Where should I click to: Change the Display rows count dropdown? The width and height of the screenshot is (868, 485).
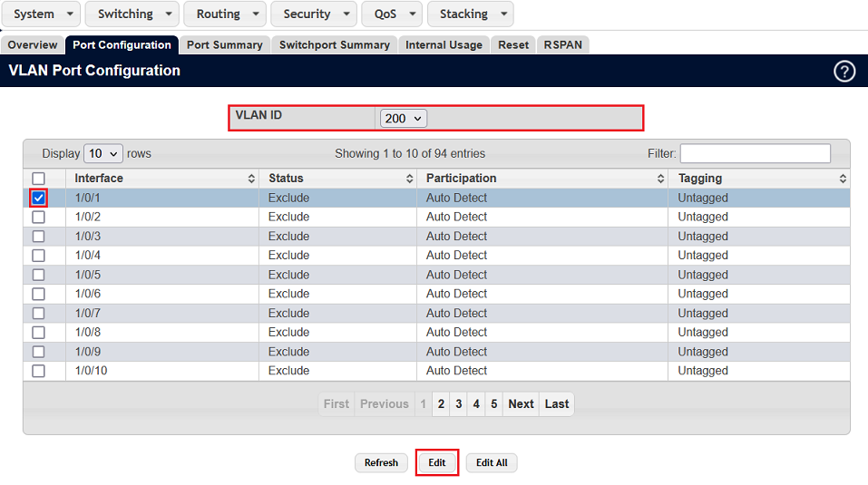[102, 154]
